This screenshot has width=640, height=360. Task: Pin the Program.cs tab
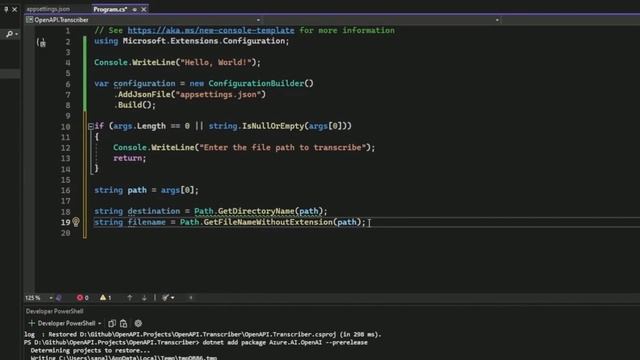135,9
